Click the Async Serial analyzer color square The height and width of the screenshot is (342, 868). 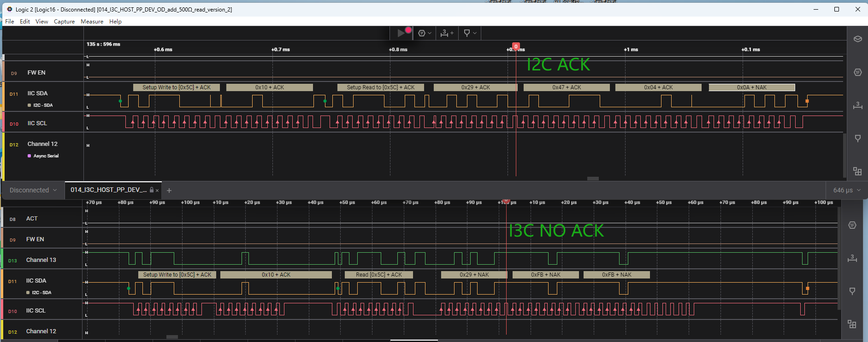pyautogui.click(x=30, y=156)
